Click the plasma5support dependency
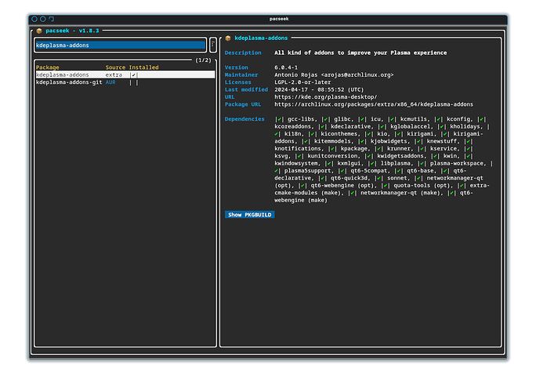Screen dimensions: 536x392 (308, 171)
